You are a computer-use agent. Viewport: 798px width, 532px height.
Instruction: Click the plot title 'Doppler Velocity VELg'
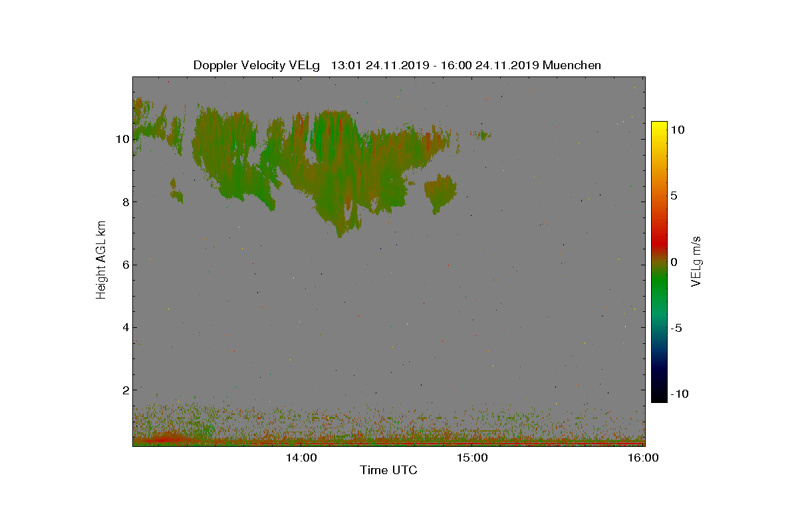click(256, 65)
